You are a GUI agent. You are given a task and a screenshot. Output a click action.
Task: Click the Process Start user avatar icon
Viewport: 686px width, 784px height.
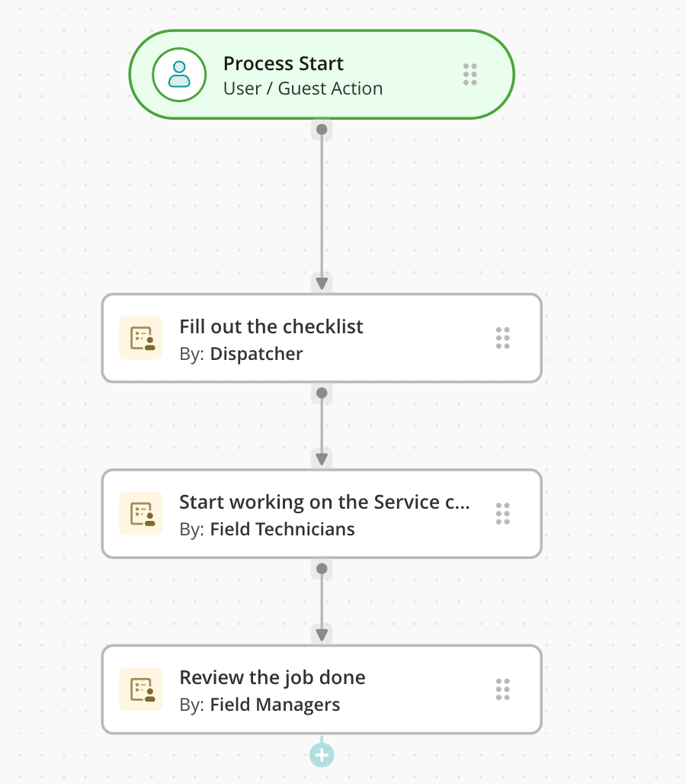[179, 75]
